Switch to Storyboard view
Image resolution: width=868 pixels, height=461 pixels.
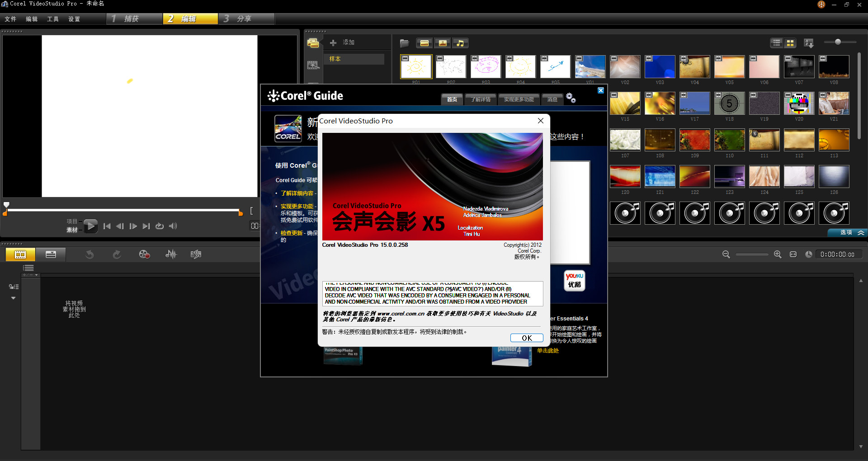click(x=20, y=254)
